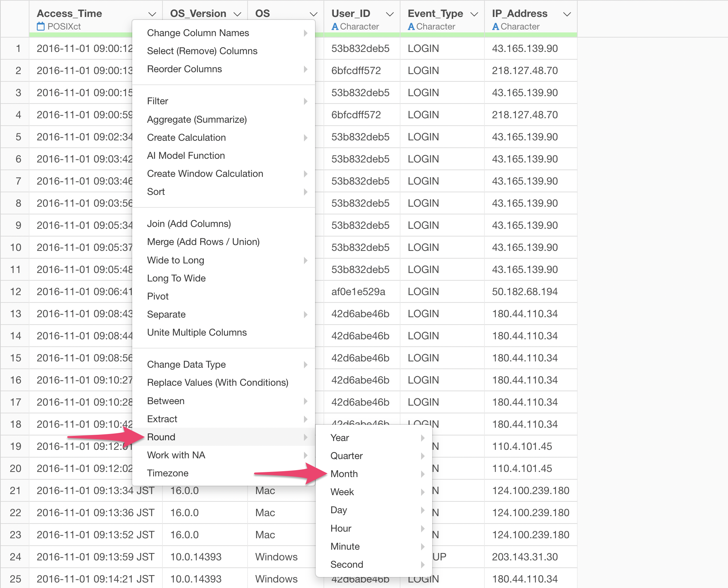Expand the IP_Address column header menu
The height and width of the screenshot is (588, 728).
tap(567, 14)
